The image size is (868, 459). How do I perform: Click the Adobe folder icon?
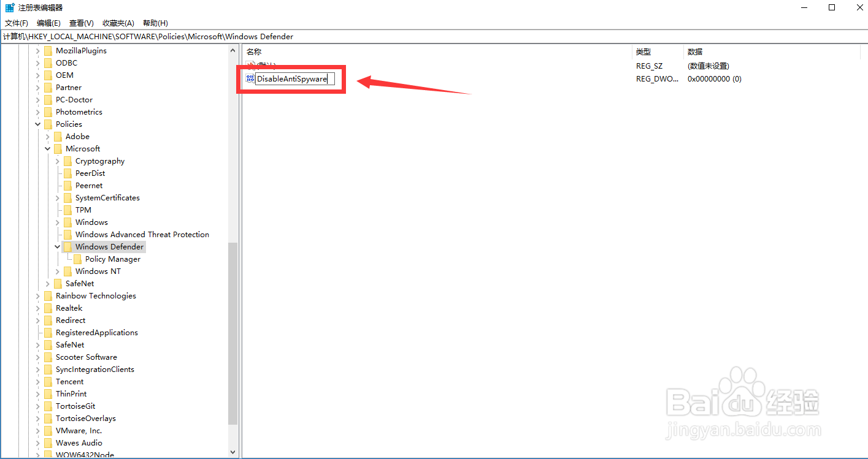pos(58,136)
